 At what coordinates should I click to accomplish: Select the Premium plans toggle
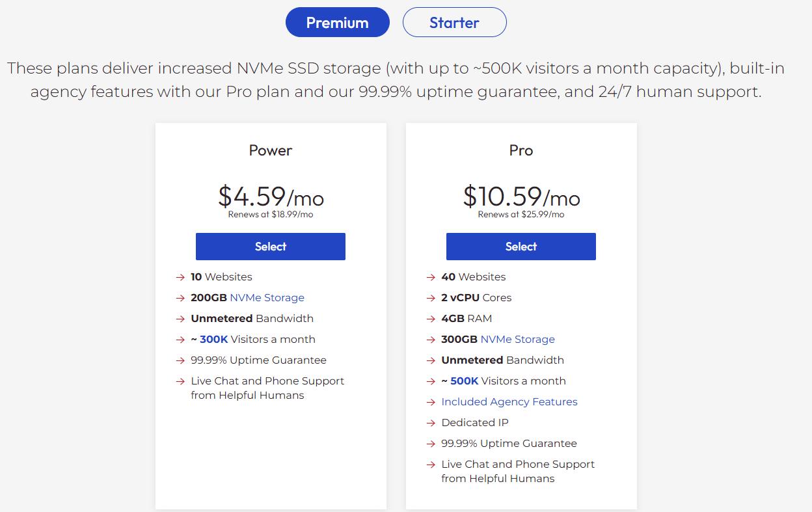337,22
